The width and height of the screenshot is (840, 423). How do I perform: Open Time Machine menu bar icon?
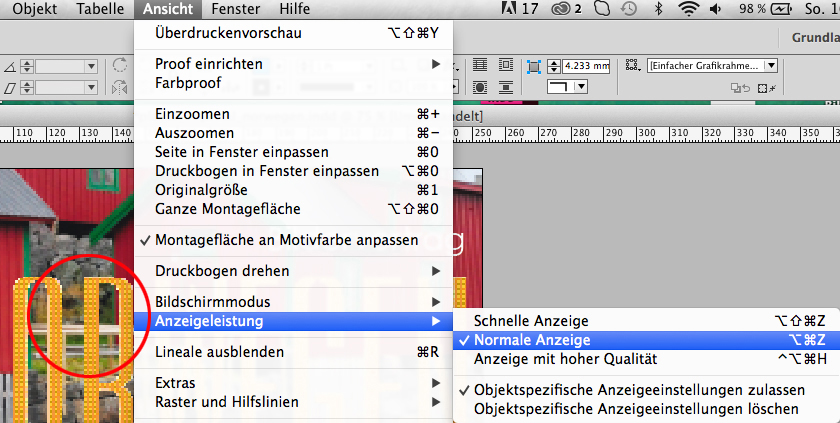pos(628,9)
